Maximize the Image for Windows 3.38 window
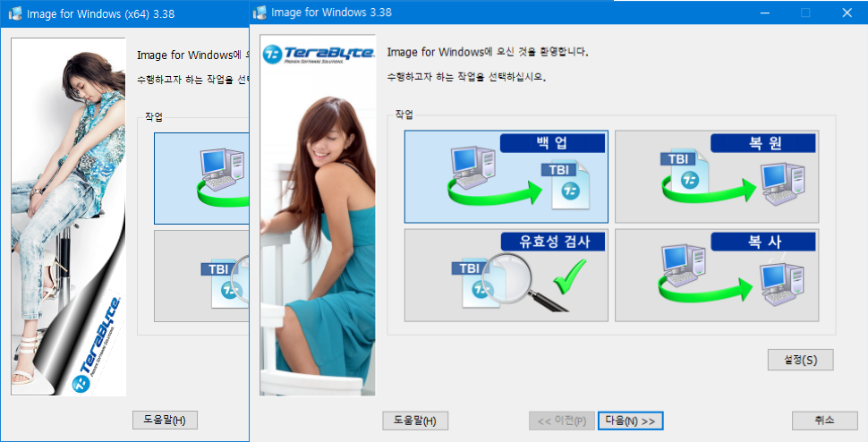This screenshot has height=442, width=868. tap(805, 13)
